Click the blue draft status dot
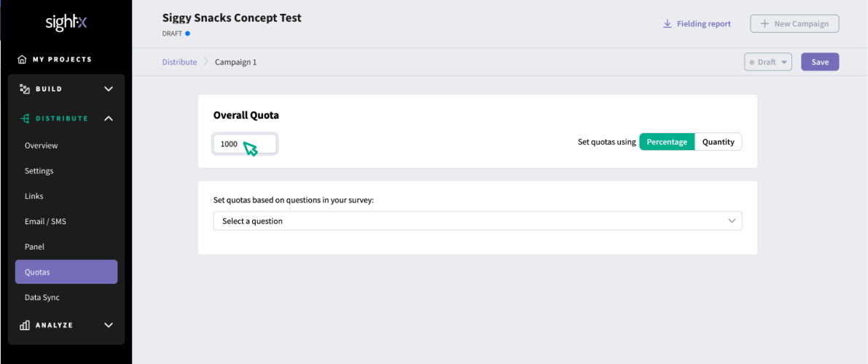 pos(187,33)
